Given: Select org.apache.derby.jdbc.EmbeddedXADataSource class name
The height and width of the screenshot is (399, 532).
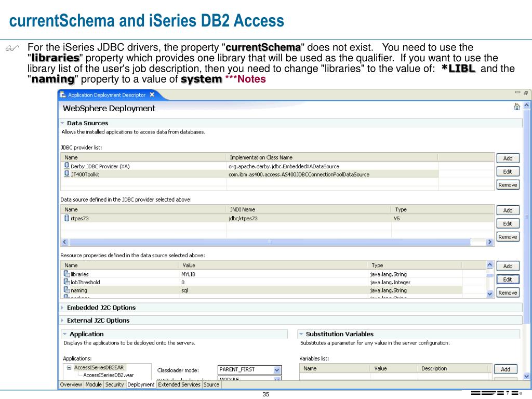Looking at the screenshot, I should (284, 166).
